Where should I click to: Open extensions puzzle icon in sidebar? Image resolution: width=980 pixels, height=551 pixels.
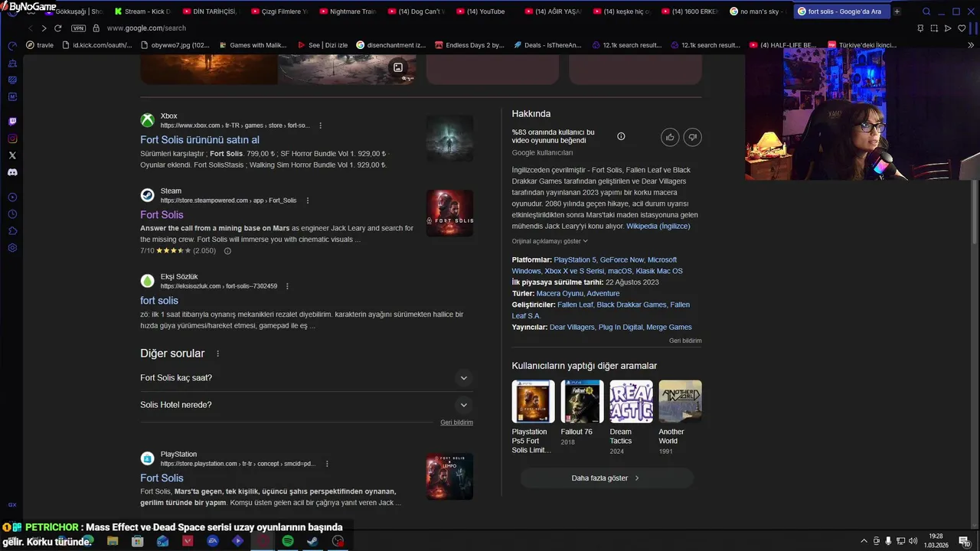[12, 231]
